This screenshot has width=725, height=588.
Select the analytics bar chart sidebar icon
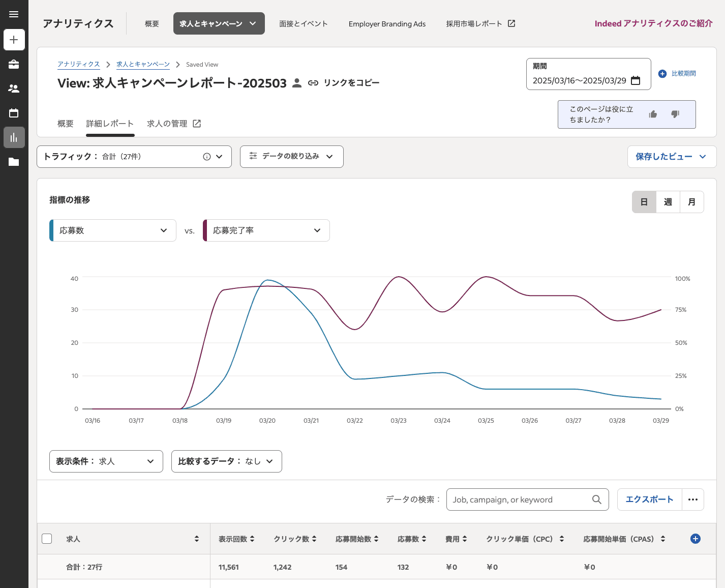(x=14, y=137)
